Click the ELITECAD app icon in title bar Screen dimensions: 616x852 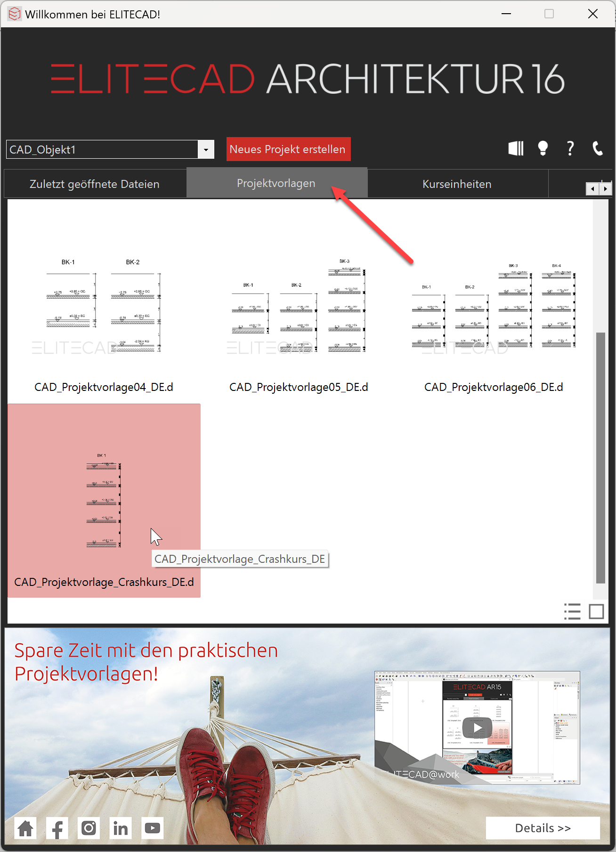tap(15, 14)
